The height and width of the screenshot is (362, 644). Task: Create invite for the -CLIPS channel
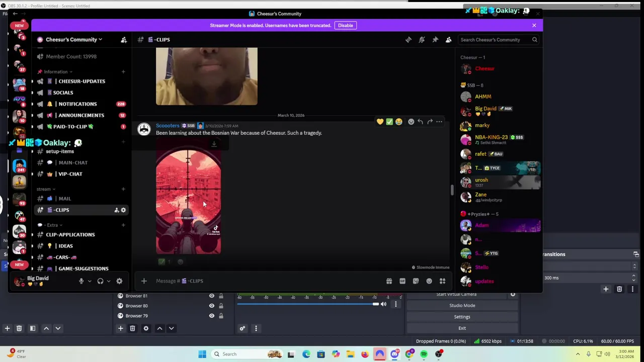[116, 210]
